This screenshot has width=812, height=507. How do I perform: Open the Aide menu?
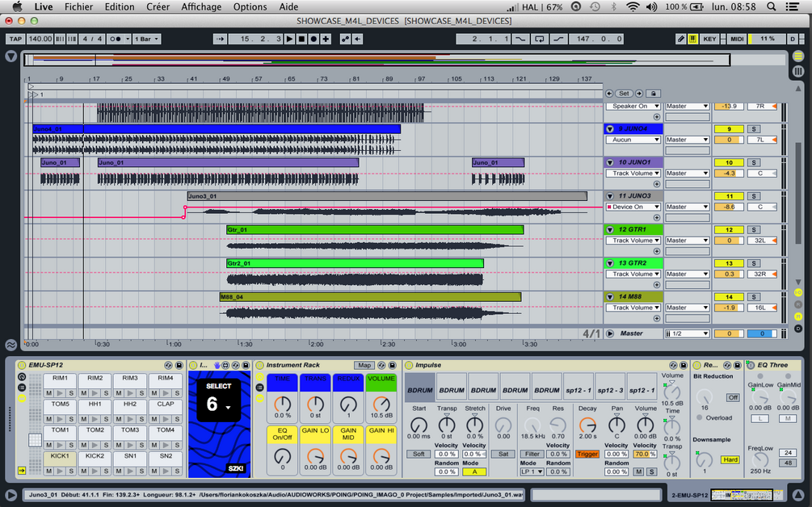click(288, 6)
